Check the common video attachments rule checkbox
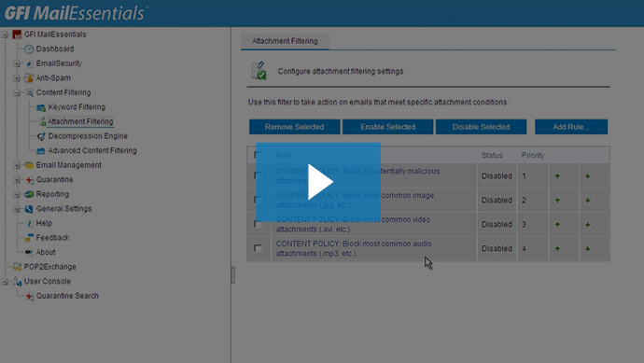 click(258, 224)
